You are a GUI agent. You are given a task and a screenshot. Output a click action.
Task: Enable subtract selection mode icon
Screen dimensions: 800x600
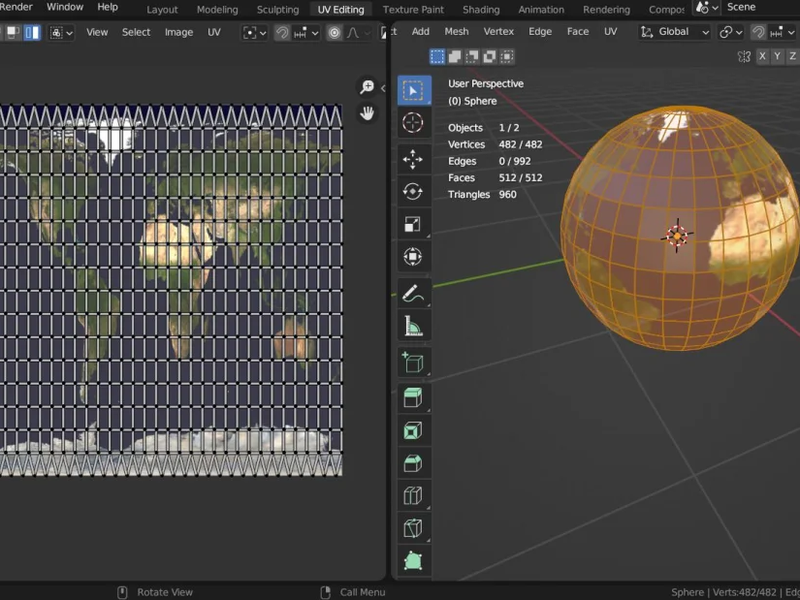click(472, 57)
